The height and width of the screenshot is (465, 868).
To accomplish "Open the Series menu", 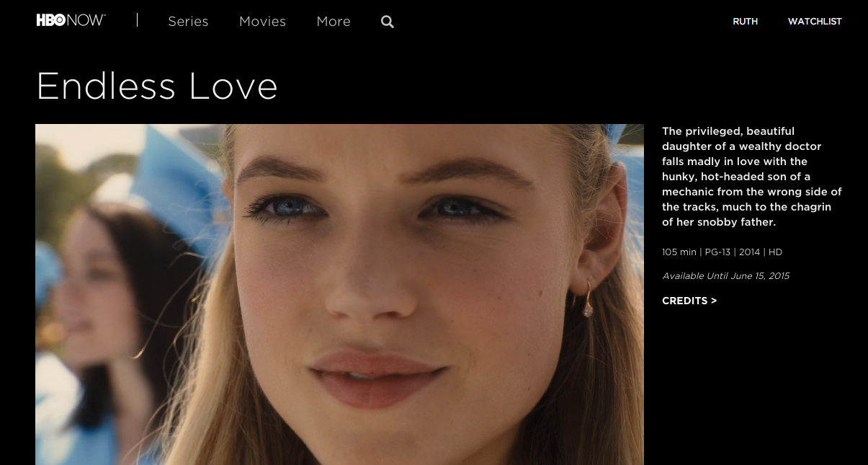I will 188,22.
